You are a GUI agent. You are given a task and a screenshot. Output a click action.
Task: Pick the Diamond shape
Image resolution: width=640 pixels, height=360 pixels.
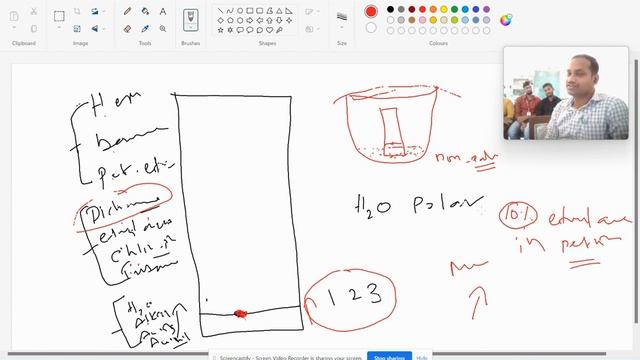pos(220,20)
